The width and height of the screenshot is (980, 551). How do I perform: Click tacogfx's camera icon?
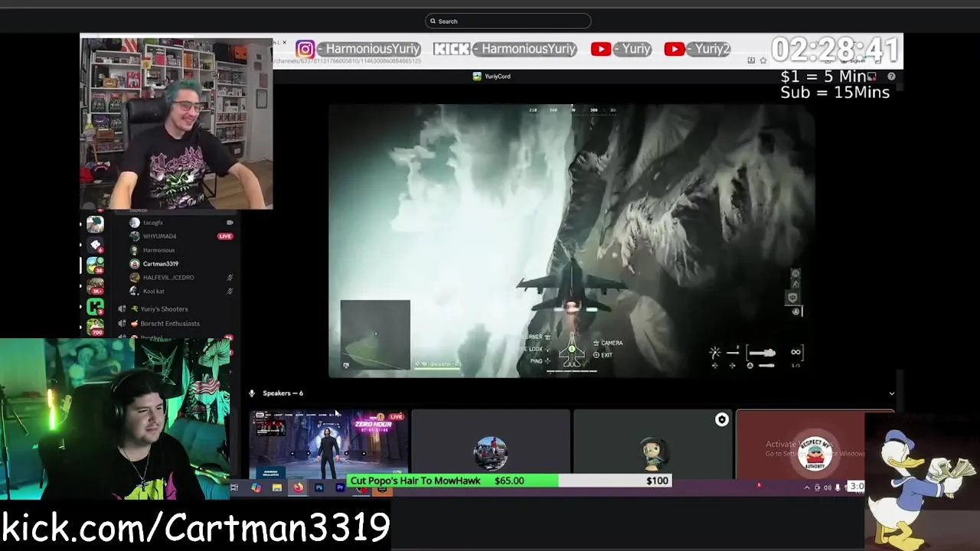click(230, 223)
